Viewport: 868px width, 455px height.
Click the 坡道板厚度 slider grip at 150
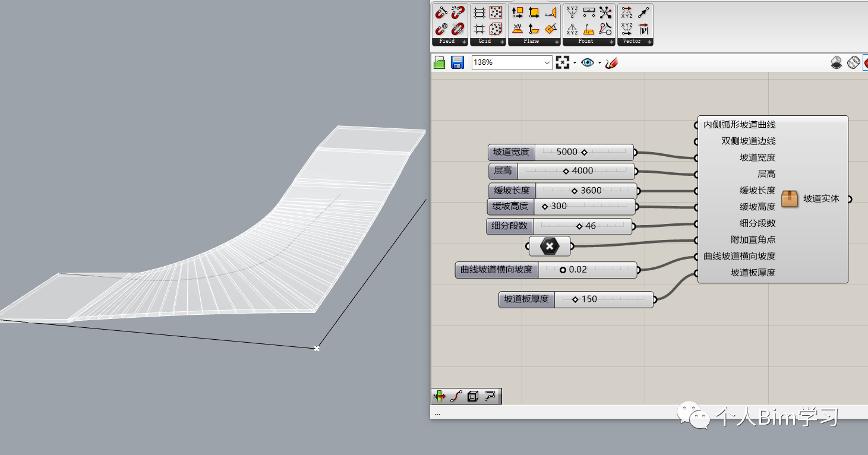[x=575, y=299]
